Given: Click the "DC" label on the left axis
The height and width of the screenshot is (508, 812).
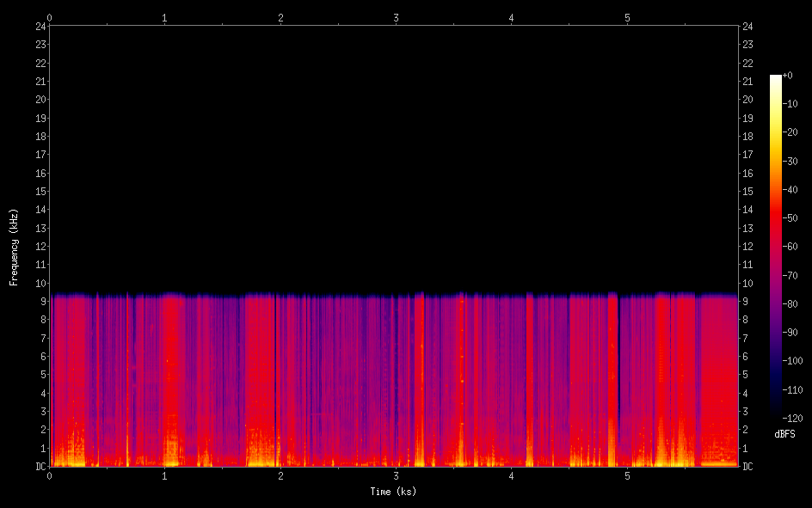Looking at the screenshot, I should coord(40,467).
